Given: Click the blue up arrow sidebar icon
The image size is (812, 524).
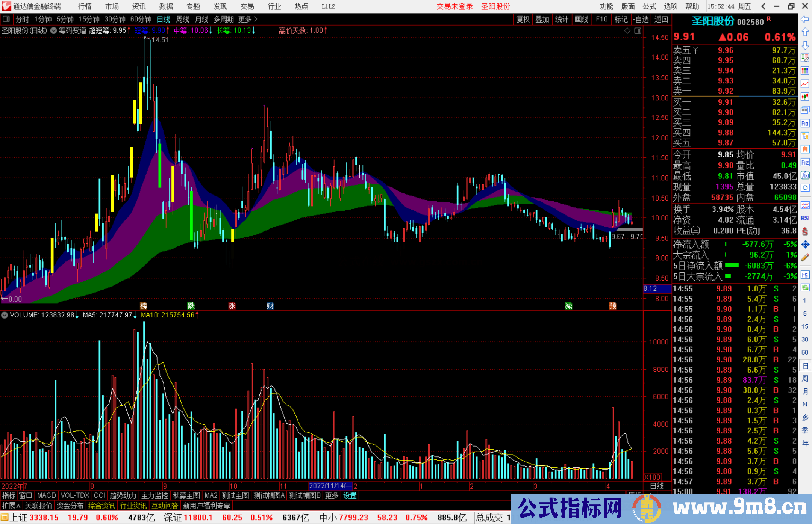Looking at the screenshot, I should (805, 32).
